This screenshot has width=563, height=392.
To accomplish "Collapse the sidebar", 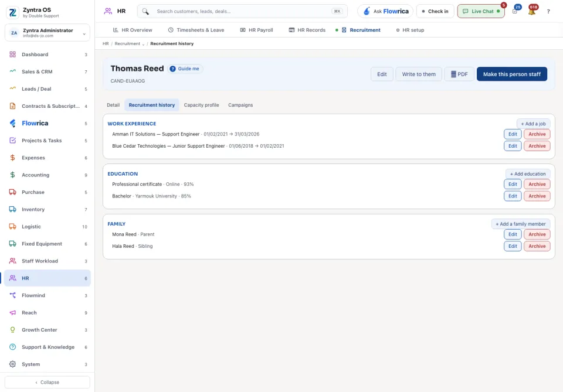I will (48, 382).
